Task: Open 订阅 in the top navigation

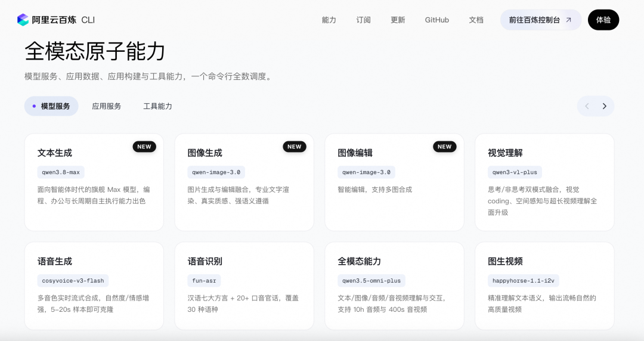Action: 364,20
